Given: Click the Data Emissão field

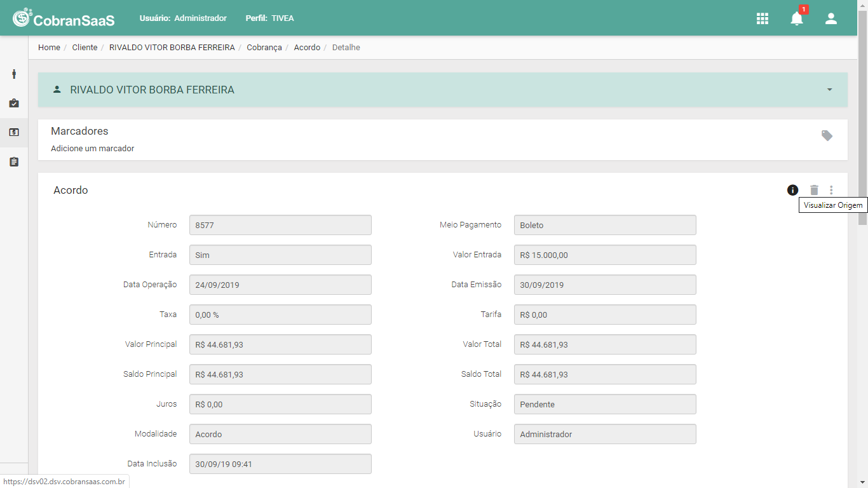Looking at the screenshot, I should [x=605, y=285].
